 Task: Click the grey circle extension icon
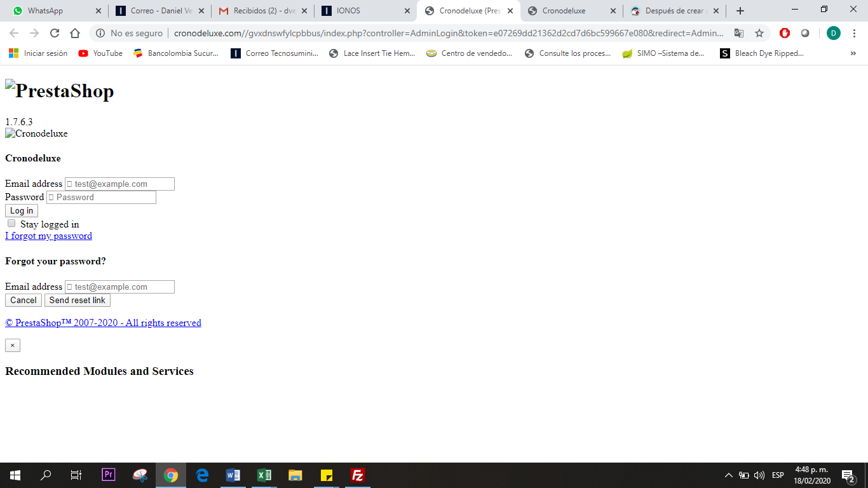805,33
